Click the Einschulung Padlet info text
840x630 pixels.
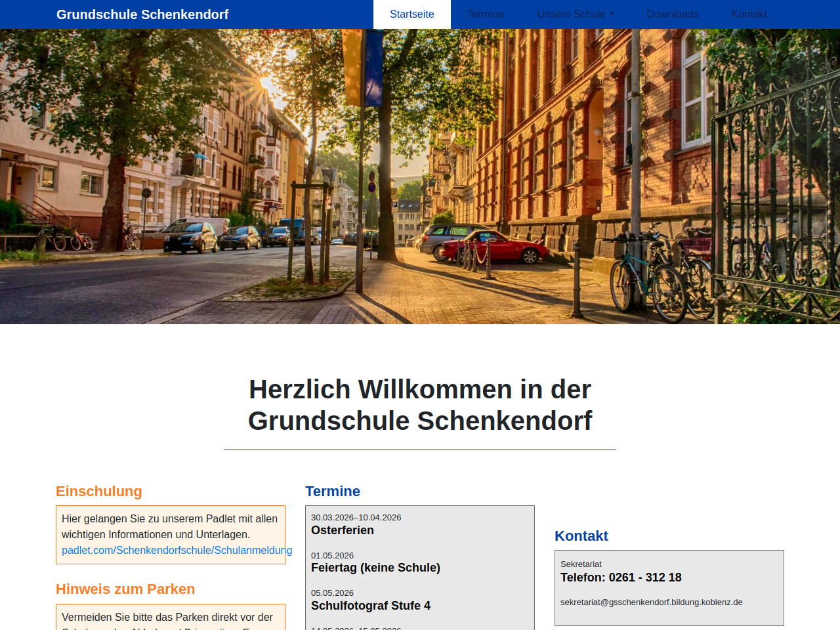click(169, 526)
